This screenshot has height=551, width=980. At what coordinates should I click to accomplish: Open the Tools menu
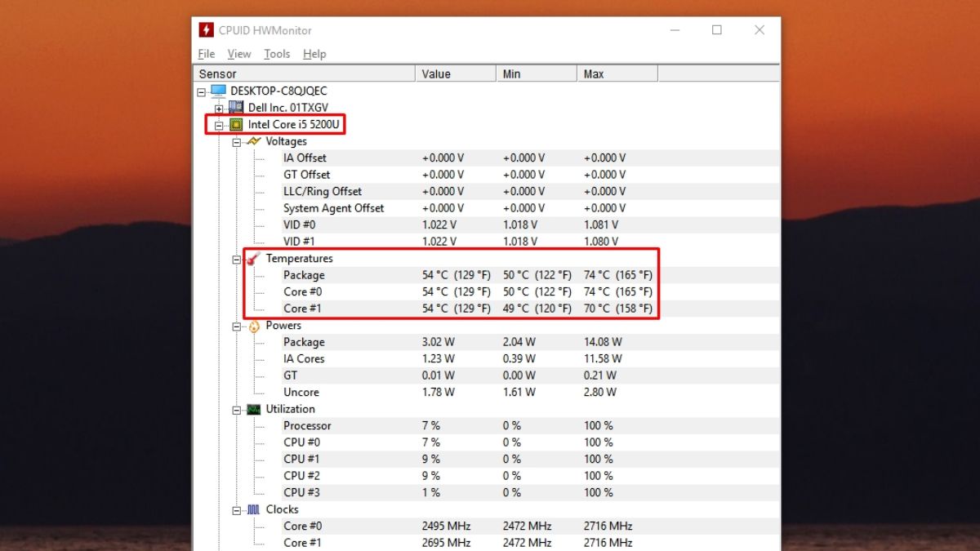(277, 54)
